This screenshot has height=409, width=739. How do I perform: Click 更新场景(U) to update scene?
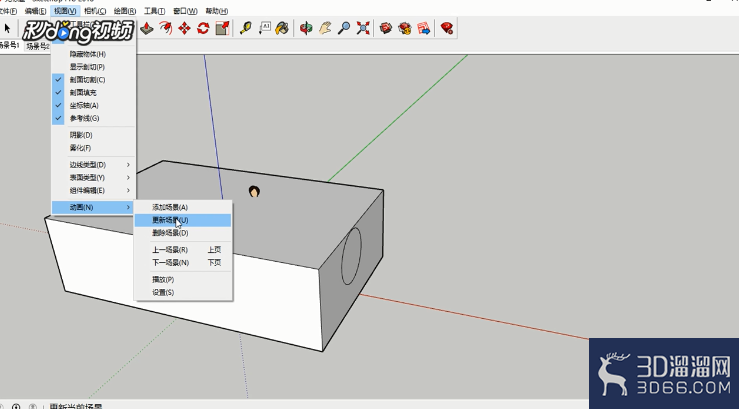point(183,220)
